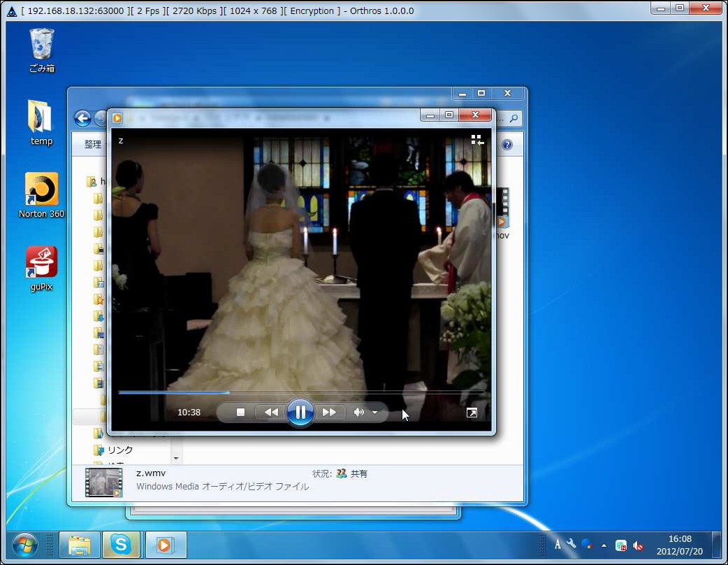This screenshot has height=565, width=728.
Task: Switch to full screen view icon
Action: (x=472, y=413)
